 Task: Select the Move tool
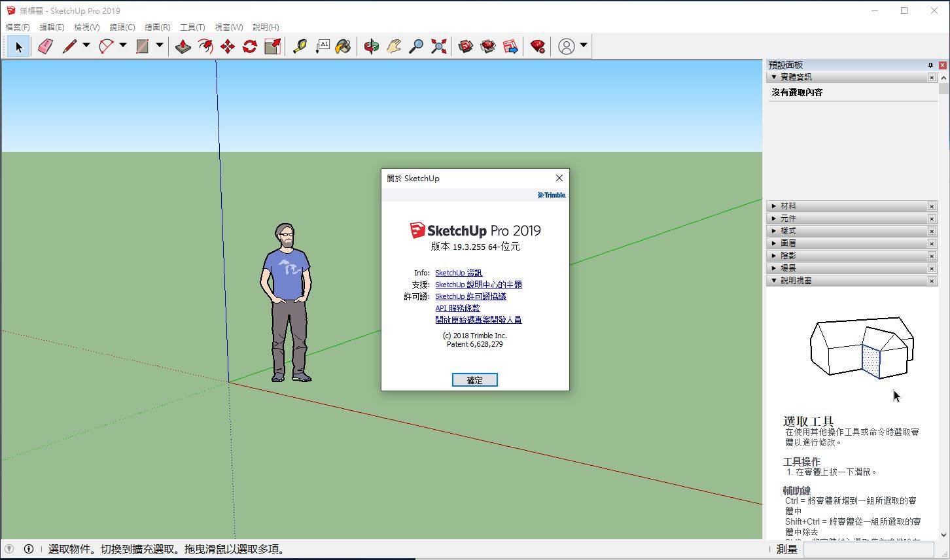click(228, 46)
